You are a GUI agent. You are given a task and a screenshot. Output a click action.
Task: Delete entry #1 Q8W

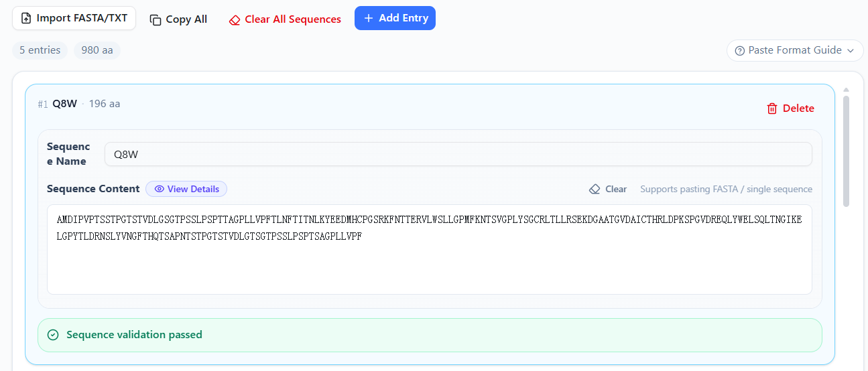click(791, 108)
